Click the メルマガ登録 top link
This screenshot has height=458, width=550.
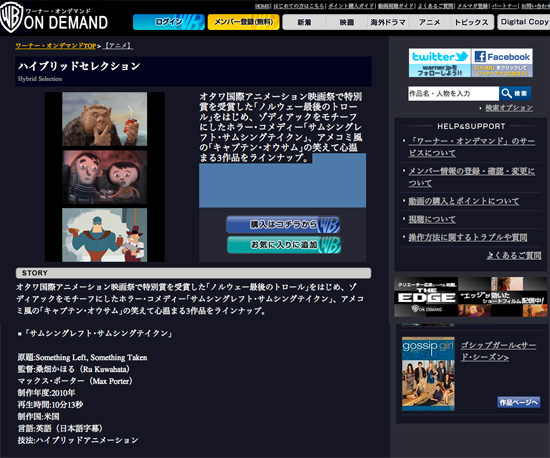472,6
